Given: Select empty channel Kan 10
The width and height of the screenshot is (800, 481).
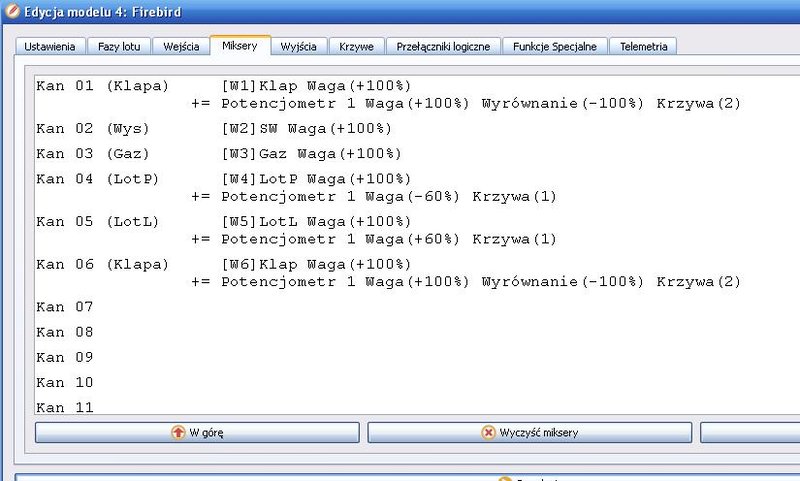Looking at the screenshot, I should 65,383.
